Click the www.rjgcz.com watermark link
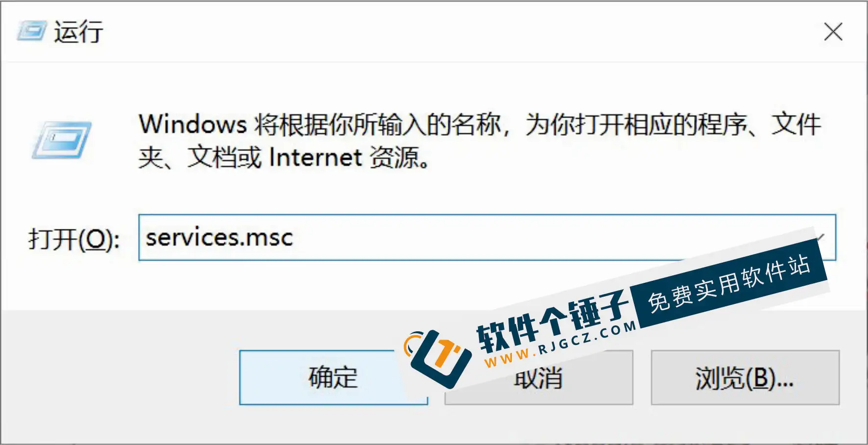Image resolution: width=868 pixels, height=445 pixels. [x=560, y=344]
